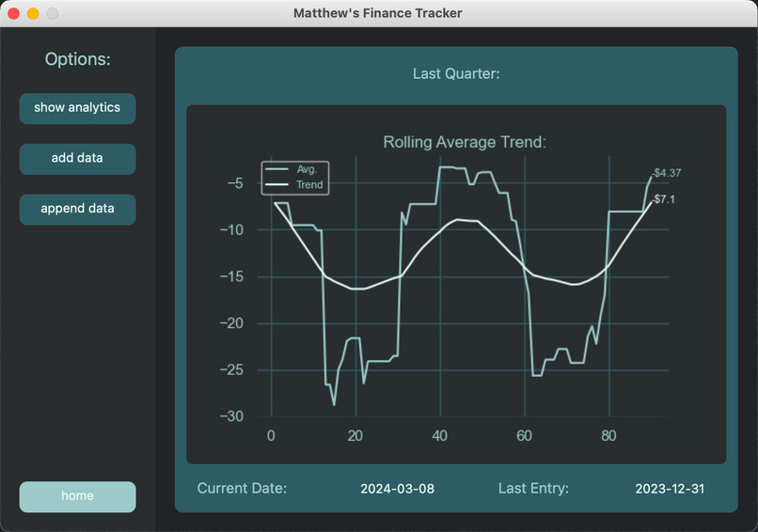
Task: Click the Matthew's Finance Tracker window title
Action: click(x=378, y=13)
